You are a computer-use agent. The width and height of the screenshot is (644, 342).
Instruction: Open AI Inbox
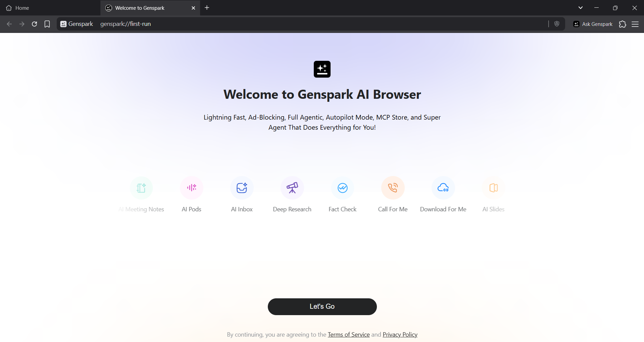pos(242,188)
